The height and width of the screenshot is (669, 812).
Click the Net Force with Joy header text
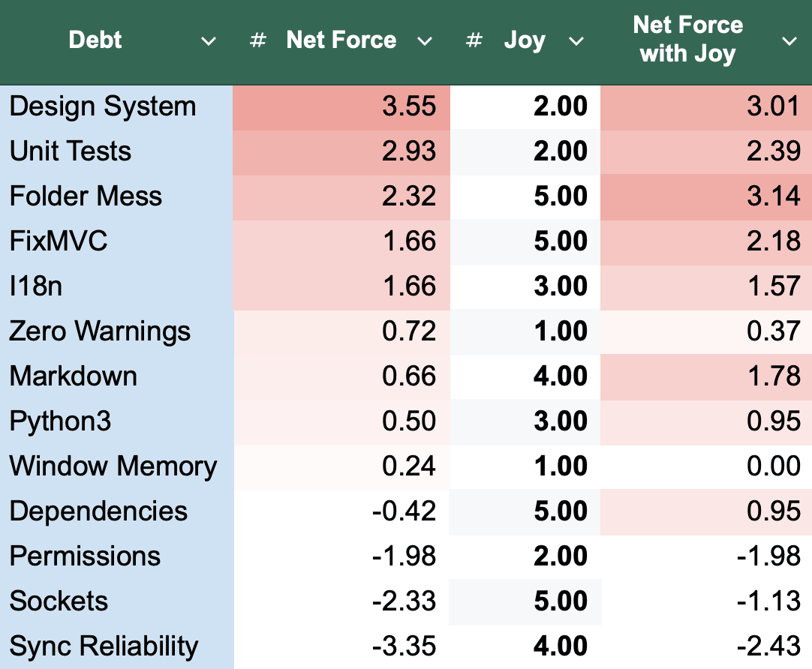pyautogui.click(x=687, y=40)
